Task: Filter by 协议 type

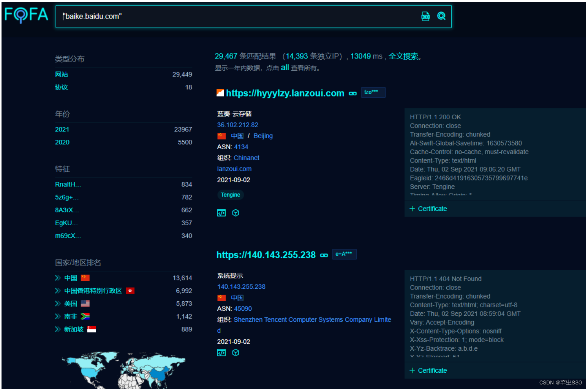Action: coord(62,87)
